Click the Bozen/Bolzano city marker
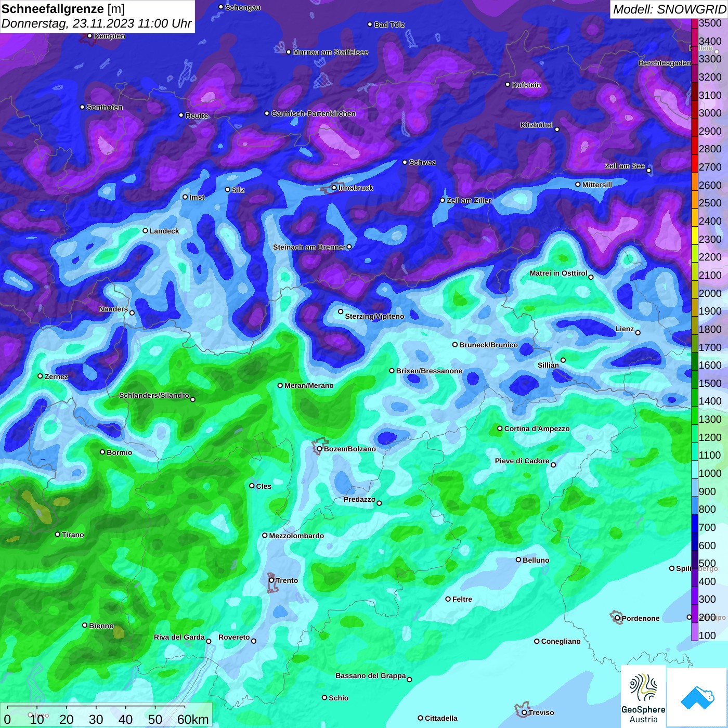The image size is (728, 728). click(x=319, y=449)
